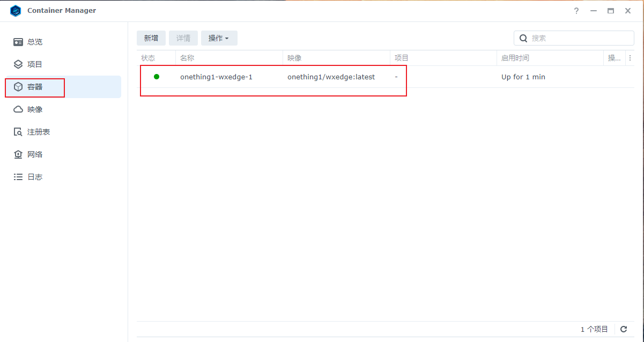Expand the 操作 action dropdown
Screen dimensions: 644x342
tap(219, 38)
